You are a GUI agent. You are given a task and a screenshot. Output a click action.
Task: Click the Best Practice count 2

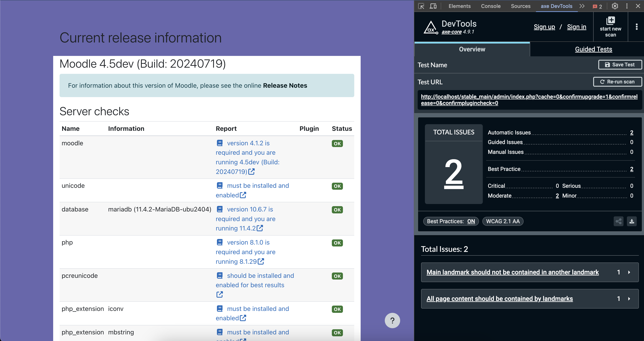click(631, 169)
